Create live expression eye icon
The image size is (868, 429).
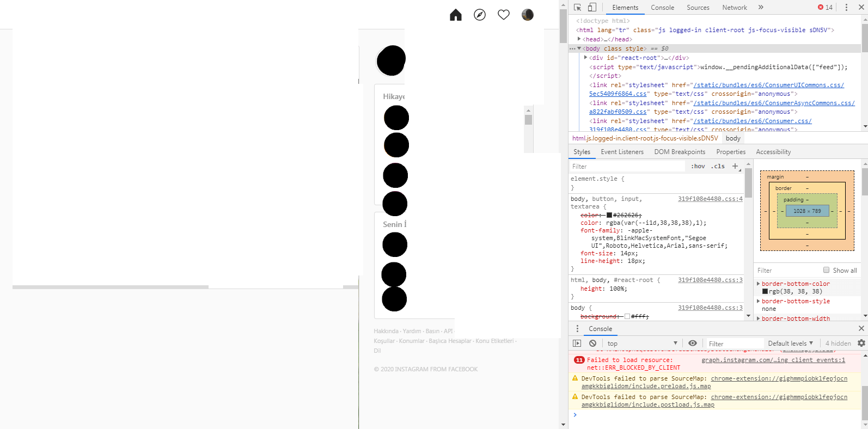693,343
